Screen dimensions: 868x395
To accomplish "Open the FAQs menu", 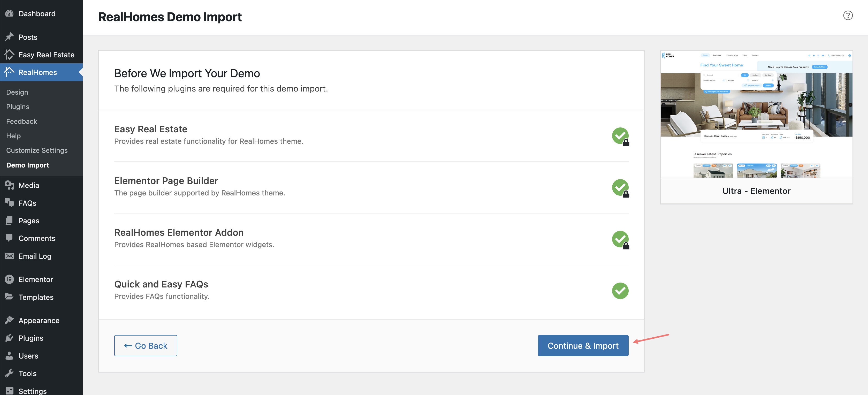I will coord(41,203).
